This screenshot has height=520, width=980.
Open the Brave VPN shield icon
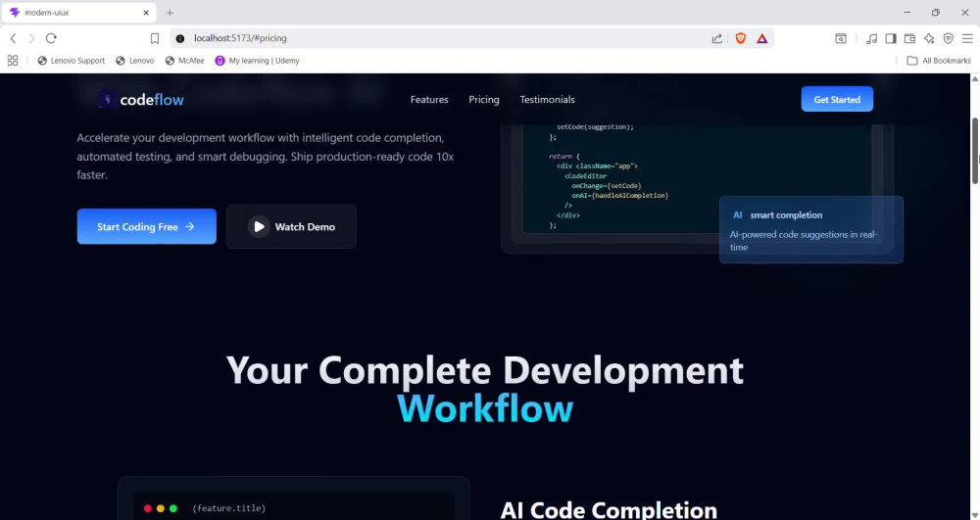(948, 38)
